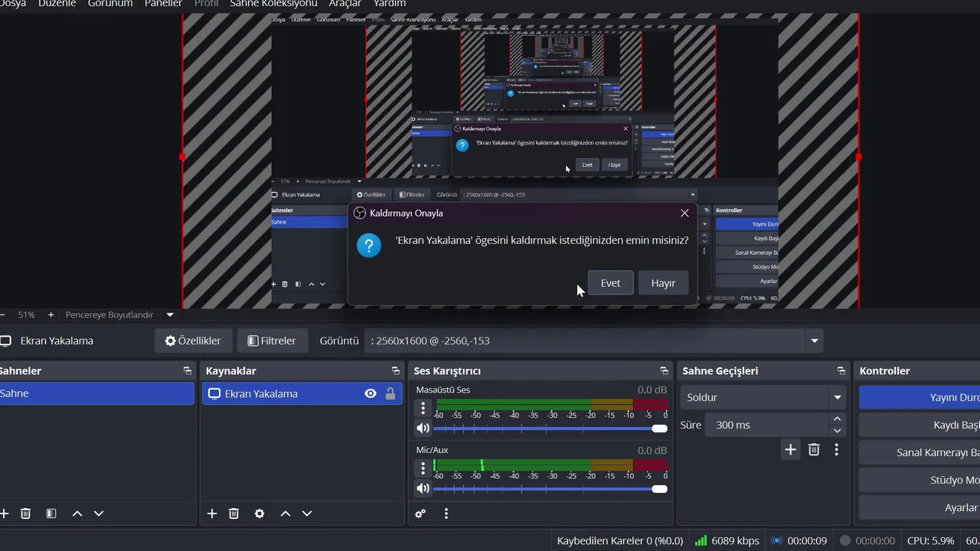Open the Dosya menu
The height and width of the screenshot is (551, 980).
click(12, 4)
